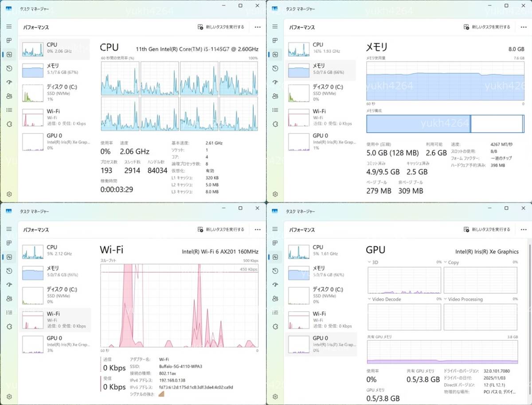Image resolution: width=532 pixels, height=405 pixels.
Task: Click the メモリ構成 composition bar
Action: pos(445,124)
